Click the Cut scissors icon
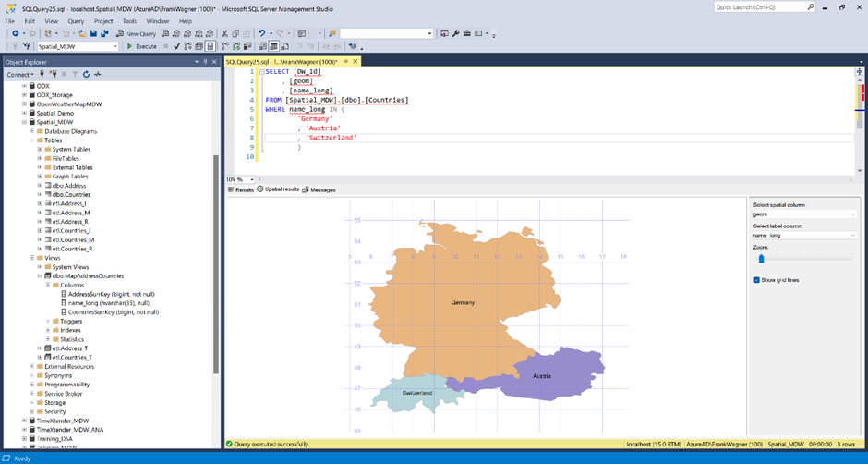 pyautogui.click(x=224, y=34)
